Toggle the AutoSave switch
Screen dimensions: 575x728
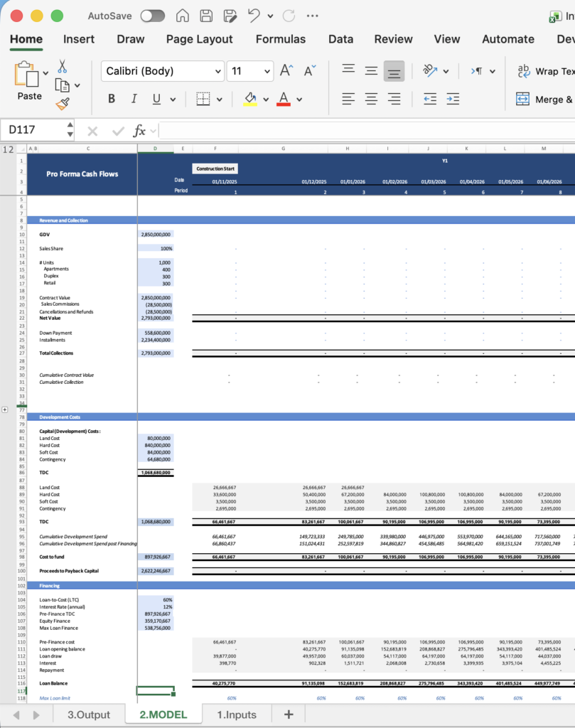pyautogui.click(x=152, y=16)
